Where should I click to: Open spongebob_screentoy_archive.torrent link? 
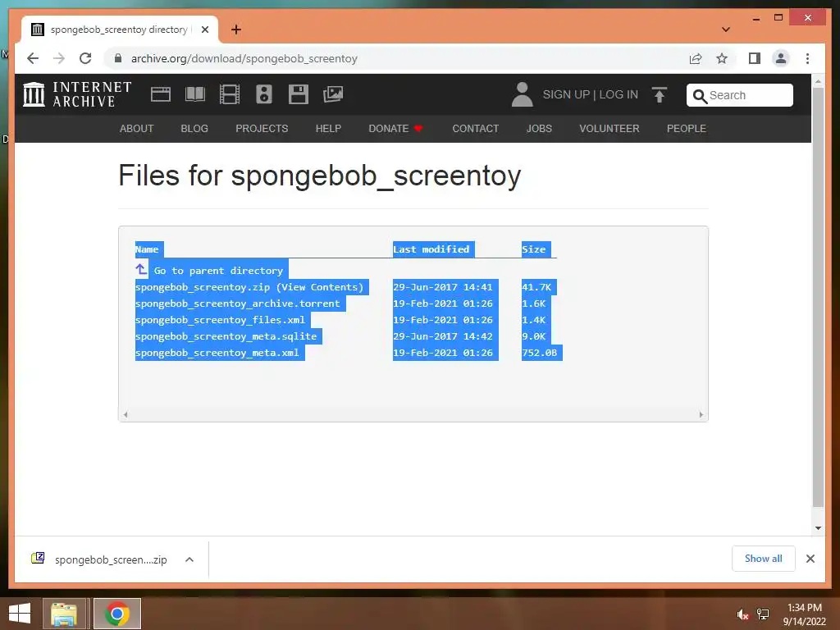click(x=237, y=304)
